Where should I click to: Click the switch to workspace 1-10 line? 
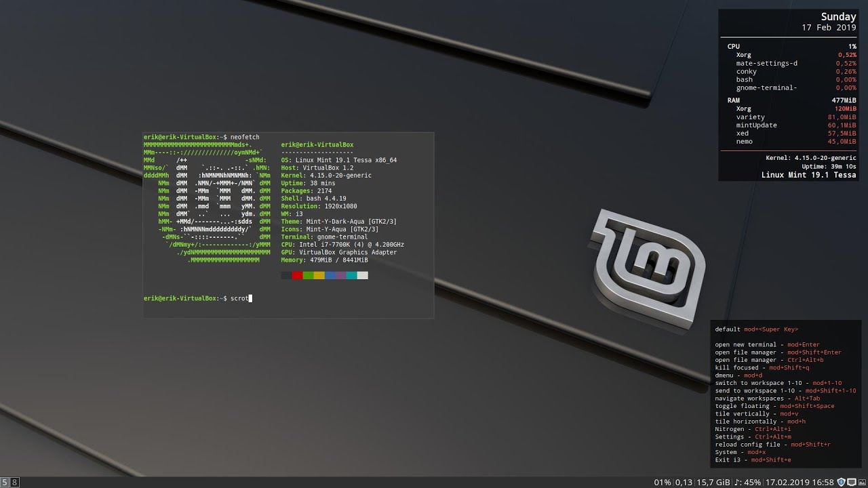coord(778,383)
